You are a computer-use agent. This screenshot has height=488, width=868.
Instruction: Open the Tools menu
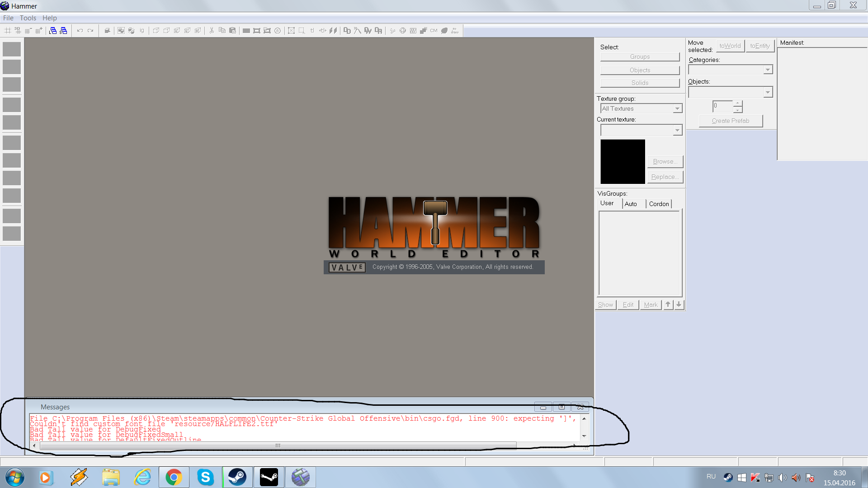tap(28, 18)
